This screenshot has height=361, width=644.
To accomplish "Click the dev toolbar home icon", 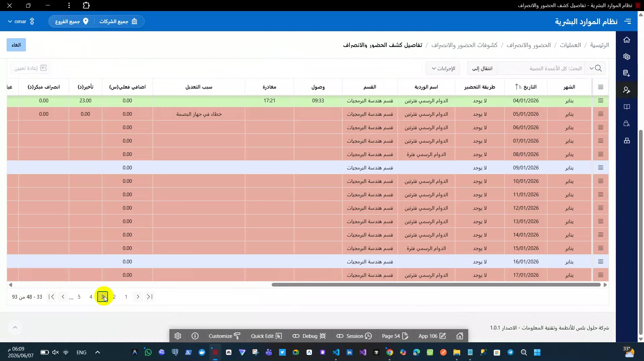I will (460, 336).
